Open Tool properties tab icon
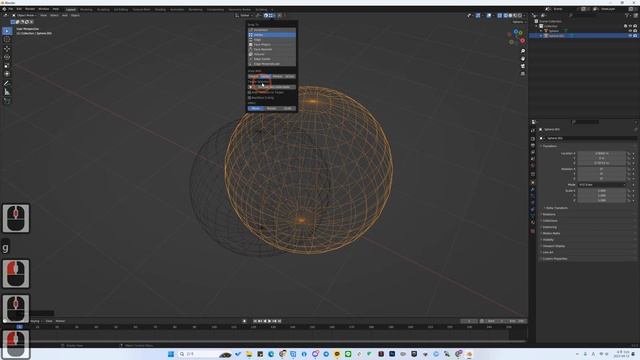640x360 pixels. 533,130
